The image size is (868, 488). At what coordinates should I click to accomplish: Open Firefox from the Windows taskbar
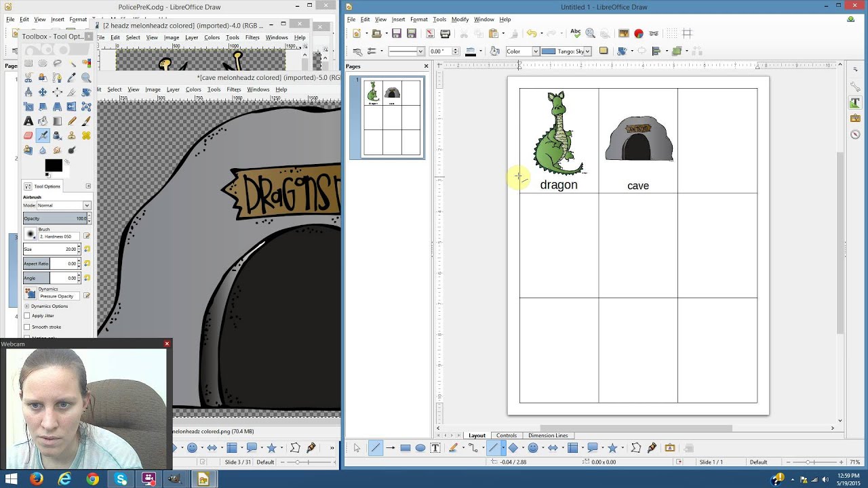point(36,479)
